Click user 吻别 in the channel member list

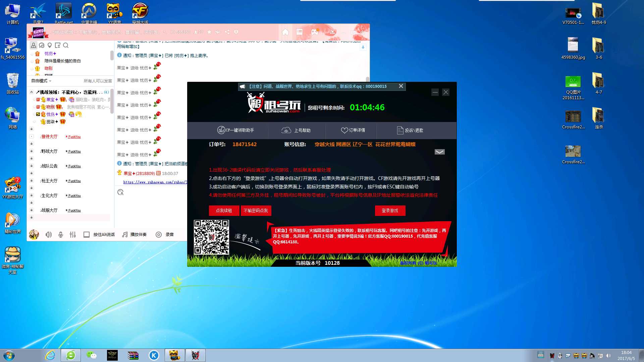click(x=50, y=107)
